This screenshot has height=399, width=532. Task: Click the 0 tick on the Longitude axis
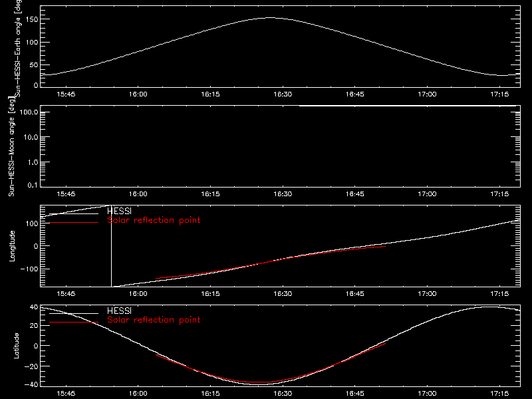pos(36,246)
